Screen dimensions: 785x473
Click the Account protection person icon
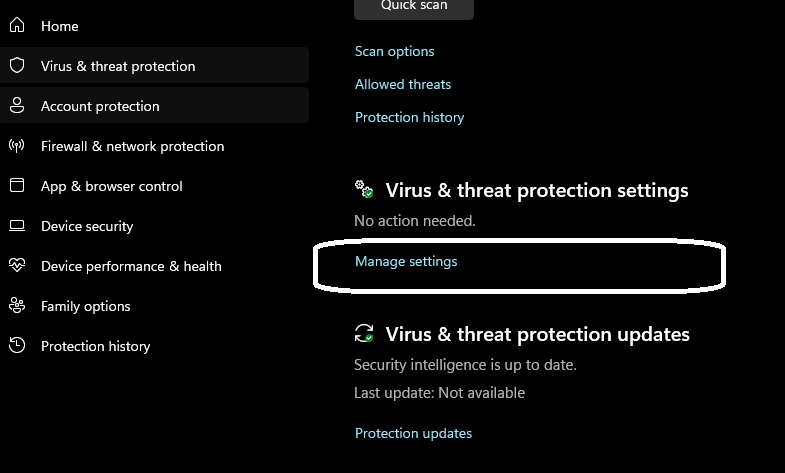[16, 106]
